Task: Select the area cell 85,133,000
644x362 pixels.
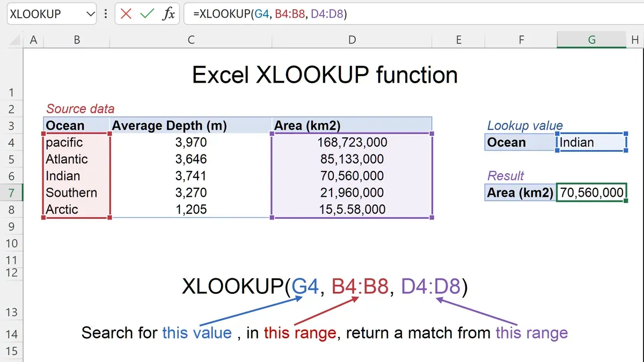Action: (x=352, y=159)
